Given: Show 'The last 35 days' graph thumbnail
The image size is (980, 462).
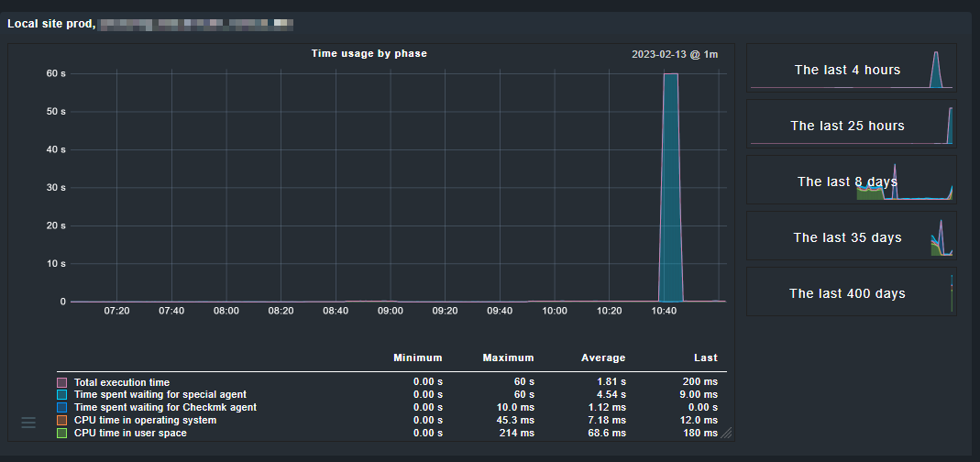Looking at the screenshot, I should pyautogui.click(x=851, y=236).
